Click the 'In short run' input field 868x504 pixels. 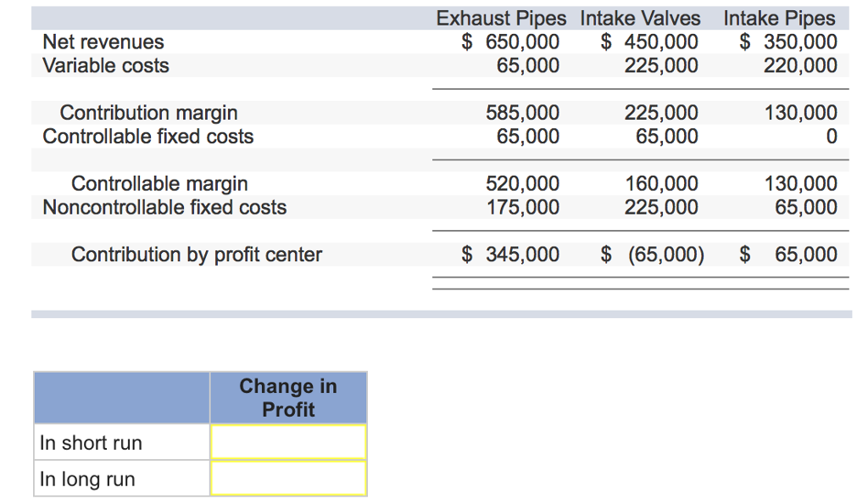point(288,442)
